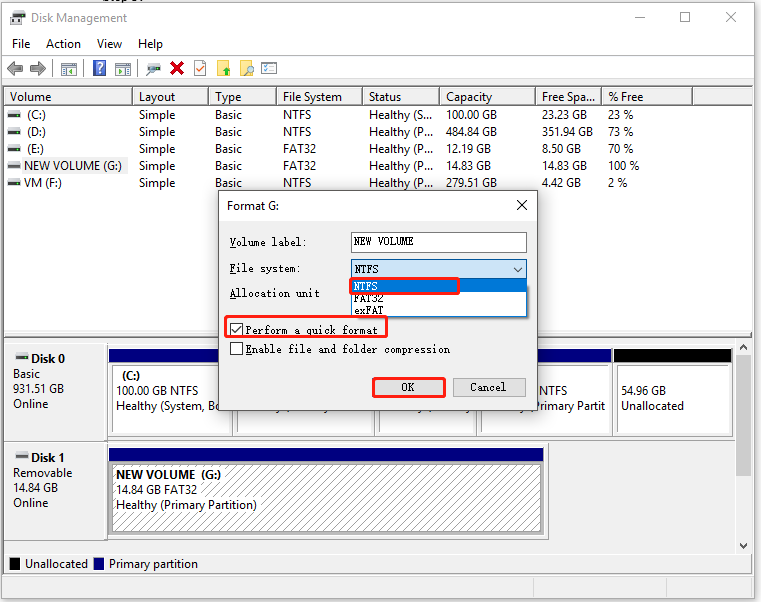Click the Volume label text field
This screenshot has height=602, width=761.
point(439,242)
